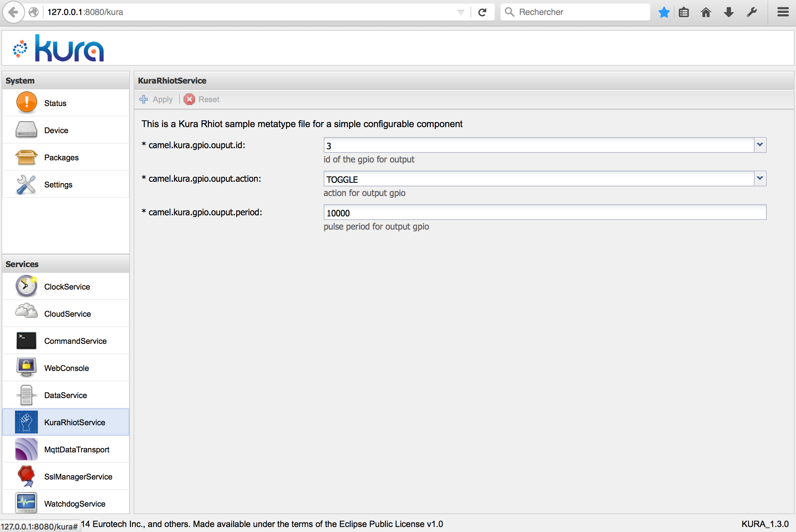Viewport: 796px width, 532px height.
Task: Click the DataService server icon
Action: [26, 395]
